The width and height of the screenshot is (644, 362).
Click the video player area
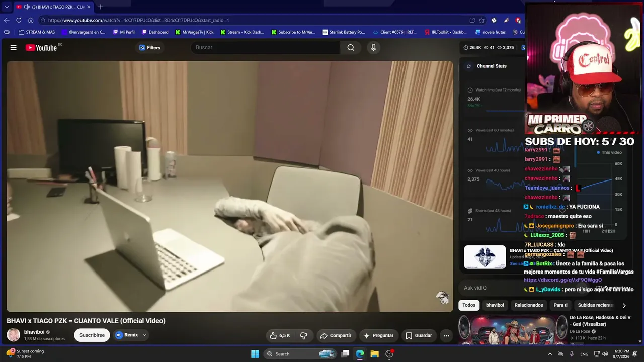pos(230,187)
